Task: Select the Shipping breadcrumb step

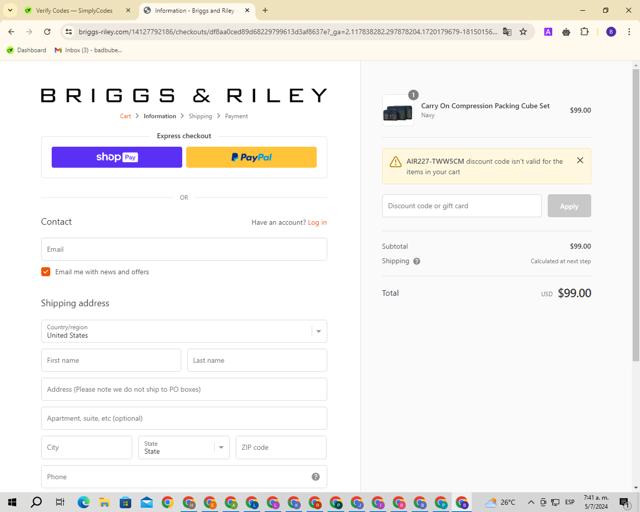Action: tap(200, 116)
